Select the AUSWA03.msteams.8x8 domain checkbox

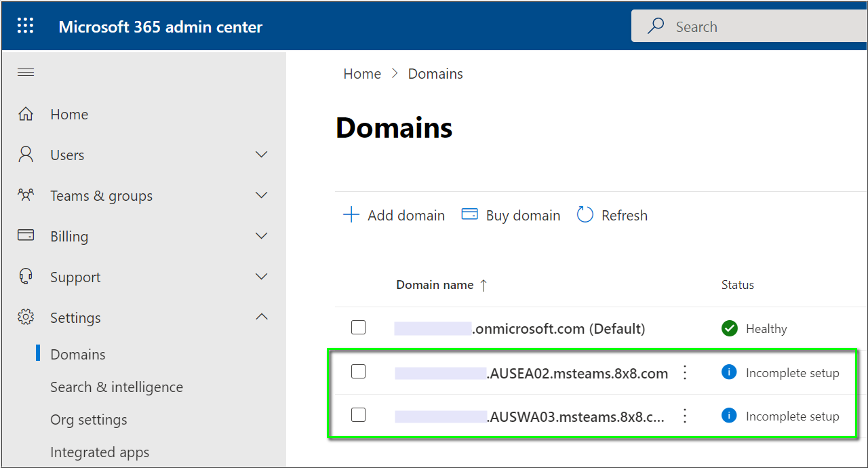tap(358, 414)
